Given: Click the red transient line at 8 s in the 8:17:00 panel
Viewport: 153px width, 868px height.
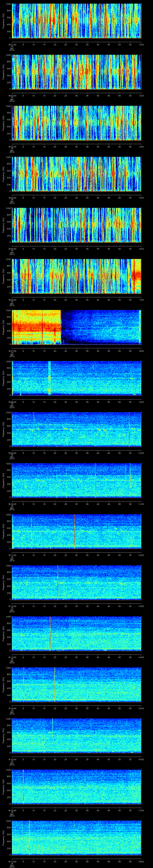Looking at the screenshot, I should coord(29,838).
